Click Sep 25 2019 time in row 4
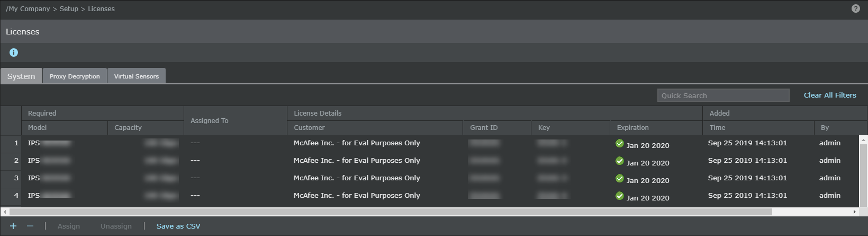This screenshot has width=868, height=236. [747, 196]
